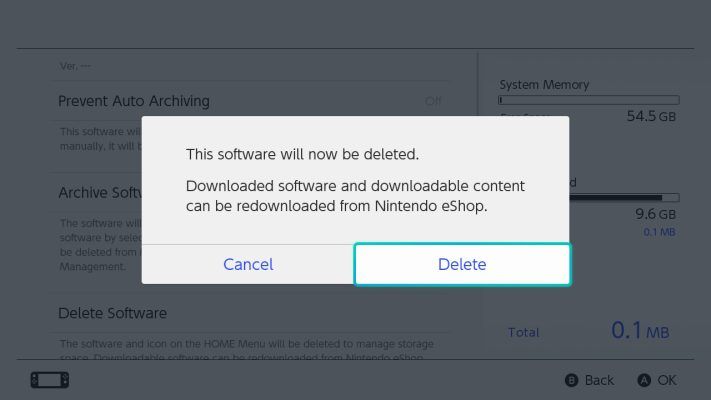711x400 pixels.
Task: Click Cancel in the delete dialog
Action: tap(248, 264)
